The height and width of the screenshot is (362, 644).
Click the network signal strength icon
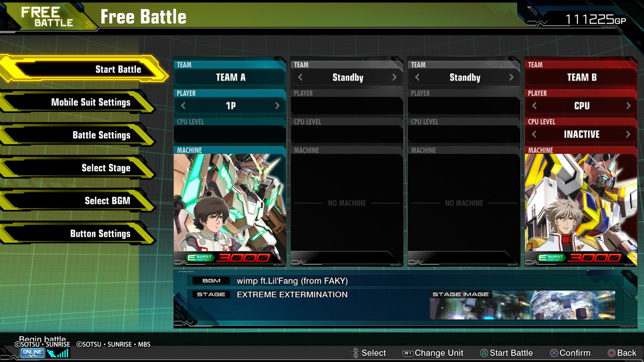pyautogui.click(x=58, y=353)
